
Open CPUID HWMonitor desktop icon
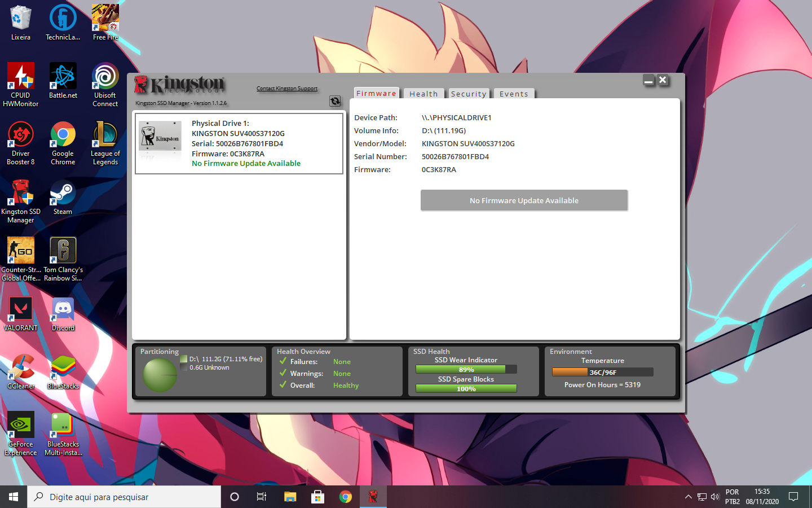(21, 85)
